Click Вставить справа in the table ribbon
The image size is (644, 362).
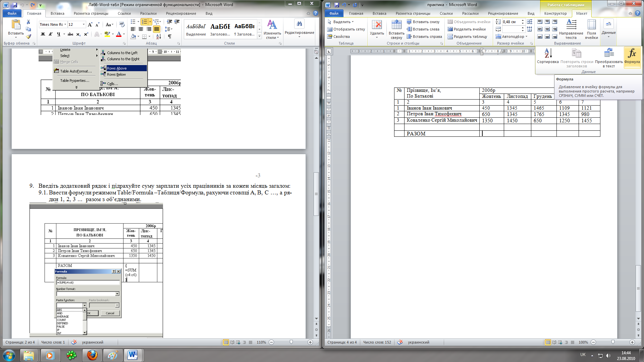[x=424, y=37]
